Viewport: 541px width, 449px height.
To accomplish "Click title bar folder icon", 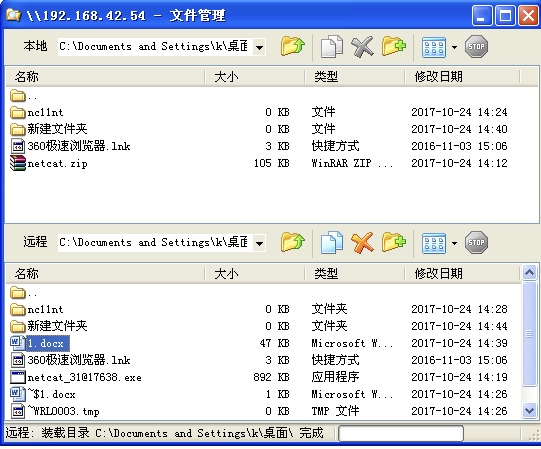I will (x=14, y=16).
